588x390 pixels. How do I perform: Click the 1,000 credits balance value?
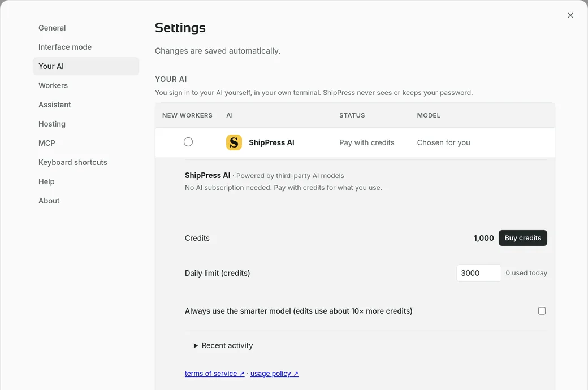point(484,238)
